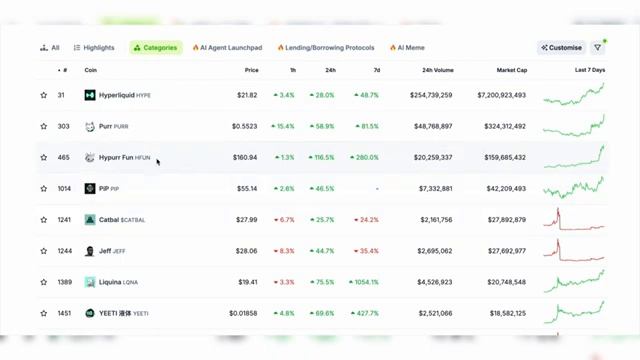Screen dimensions: 640x360
Task: Open Hyperliquid 7-day sparkline chart
Action: coord(574,94)
